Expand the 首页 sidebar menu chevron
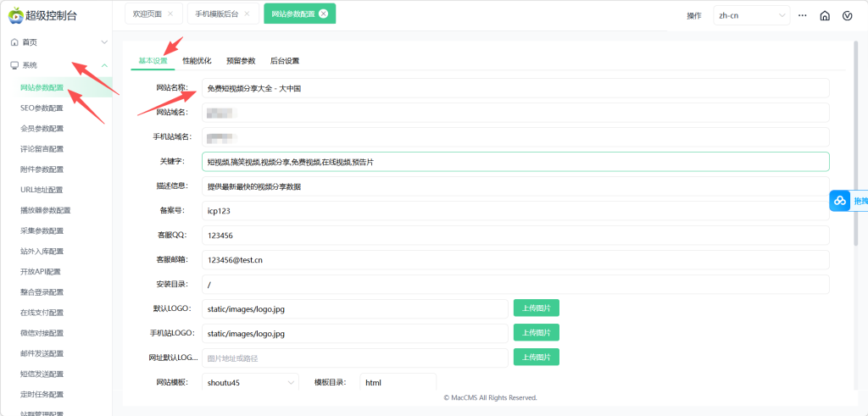 (104, 42)
